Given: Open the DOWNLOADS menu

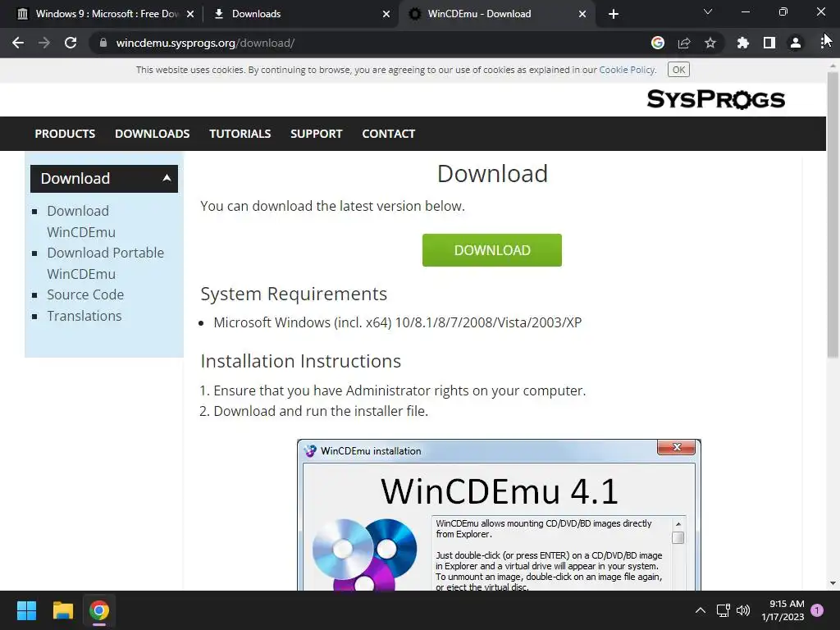Looking at the screenshot, I should pyautogui.click(x=152, y=134).
